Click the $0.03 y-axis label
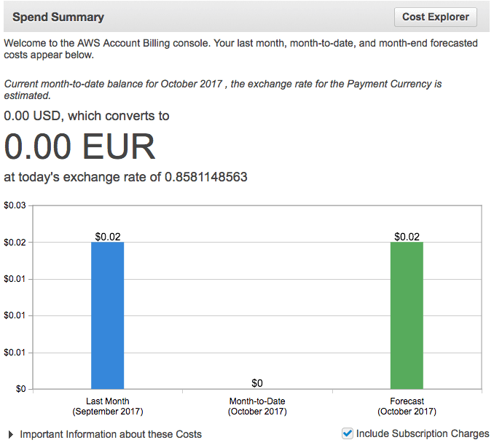The image size is (494, 448). coord(15,206)
